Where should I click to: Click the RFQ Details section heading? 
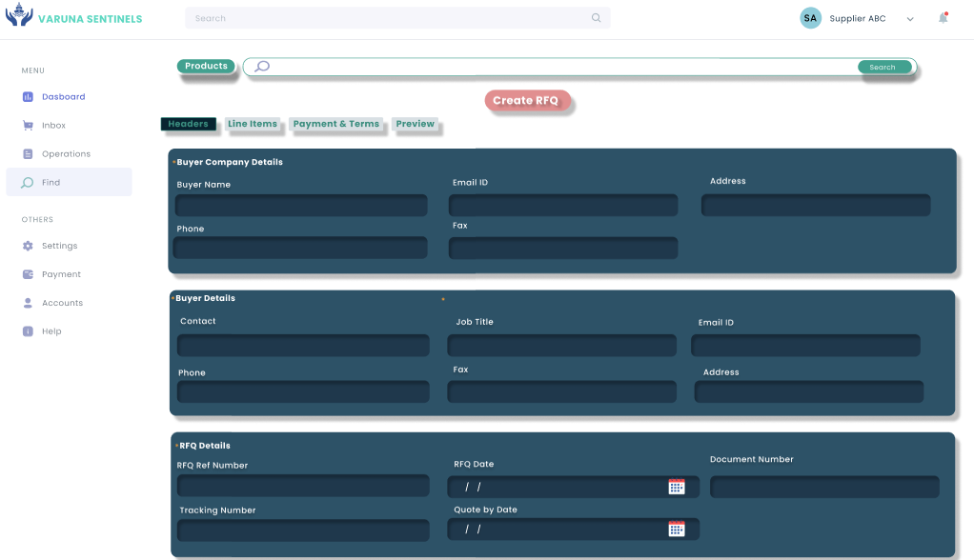point(205,446)
